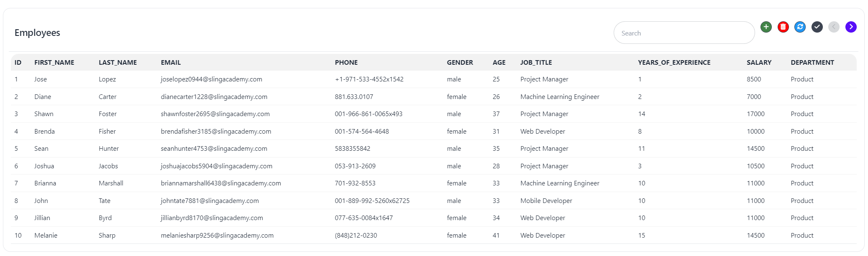Click the DEPARTMENT column header
868x256 pixels.
(812, 63)
